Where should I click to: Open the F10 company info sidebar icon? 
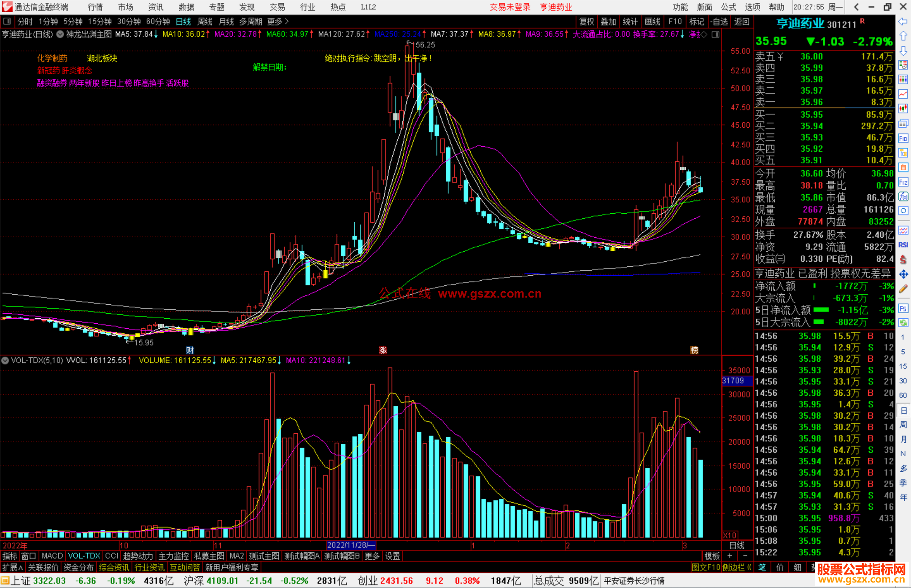[903, 138]
